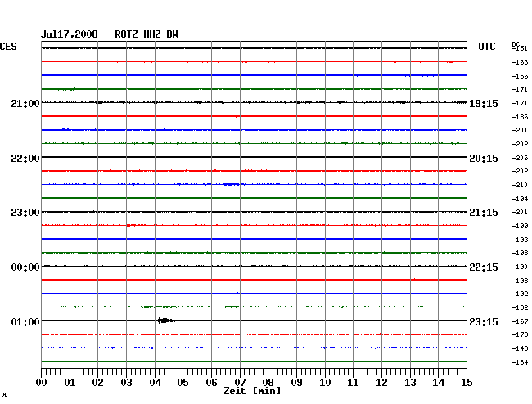Select the DC offset value -199
The width and height of the screenshot is (532, 404).
click(520, 226)
